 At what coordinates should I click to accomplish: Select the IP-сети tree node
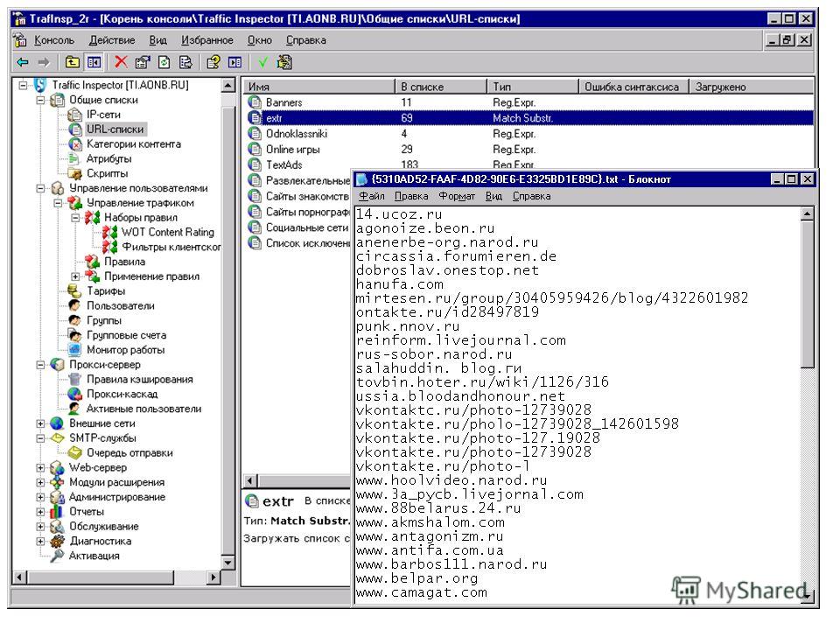pos(103,115)
